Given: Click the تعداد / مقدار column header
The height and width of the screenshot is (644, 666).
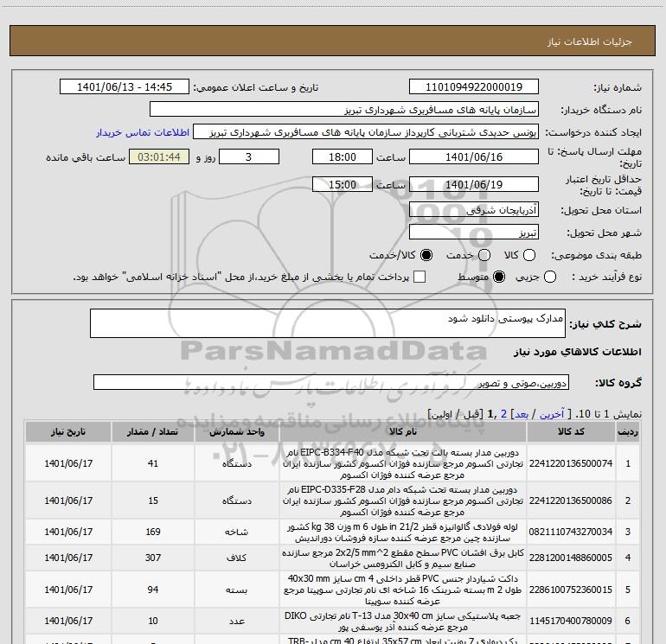Looking at the screenshot, I should pyautogui.click(x=153, y=431).
